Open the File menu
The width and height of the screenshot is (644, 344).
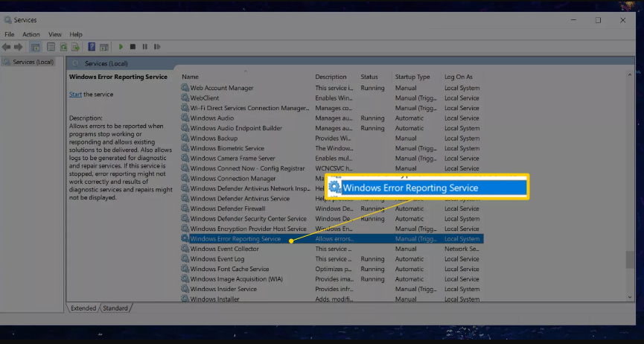click(10, 34)
